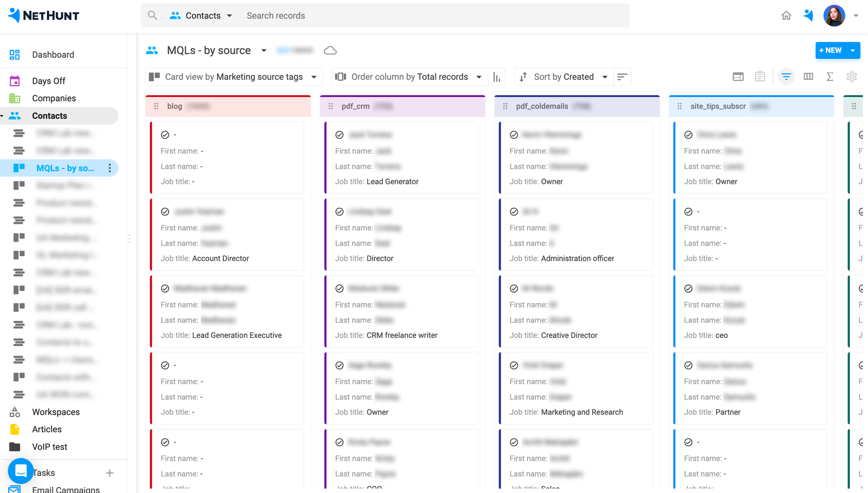Toggle the checkbox on first pdf_crm contact
This screenshot has height=493, width=868.
339,134
